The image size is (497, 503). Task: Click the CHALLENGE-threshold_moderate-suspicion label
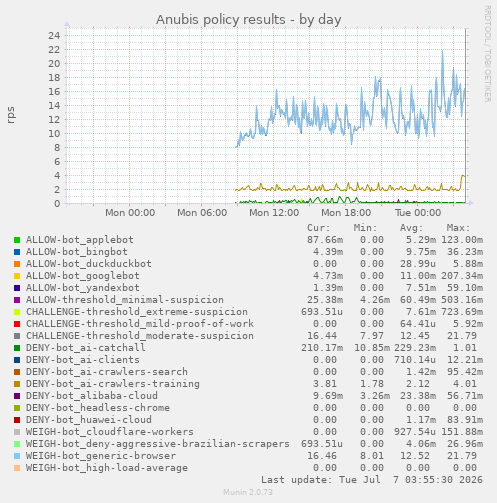pos(140,336)
